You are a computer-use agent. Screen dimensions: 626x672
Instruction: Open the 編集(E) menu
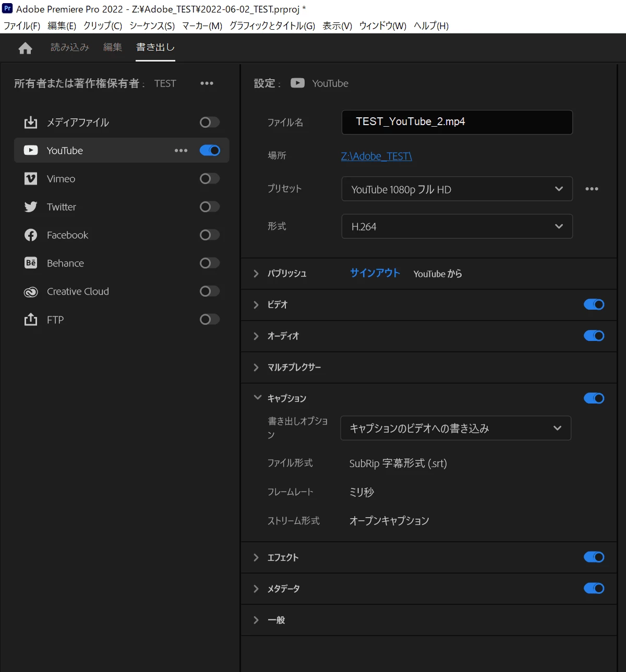pyautogui.click(x=62, y=26)
